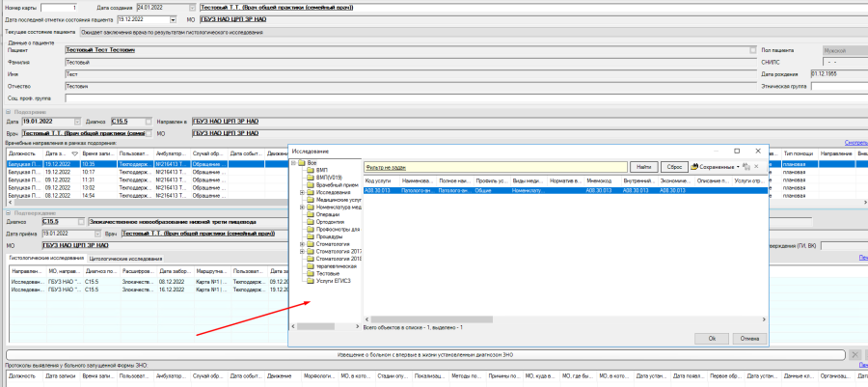This screenshot has height=387, width=868.
Task: Open the Дата приёма date dropdown
Action: 98,234
